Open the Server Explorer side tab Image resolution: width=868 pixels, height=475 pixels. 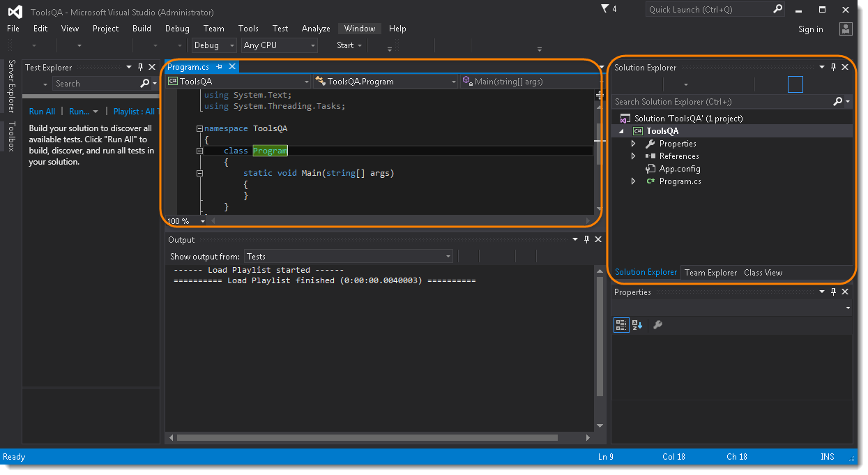11,86
